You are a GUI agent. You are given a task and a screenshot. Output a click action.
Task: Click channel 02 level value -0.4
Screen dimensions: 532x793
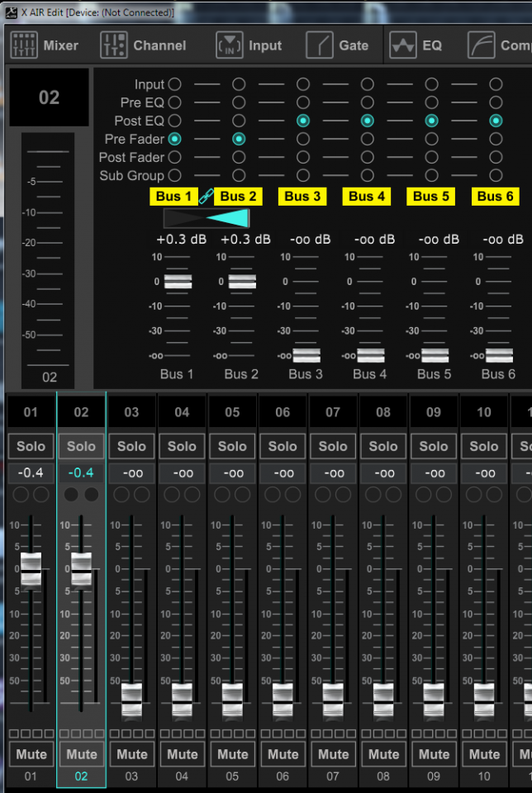pos(82,472)
